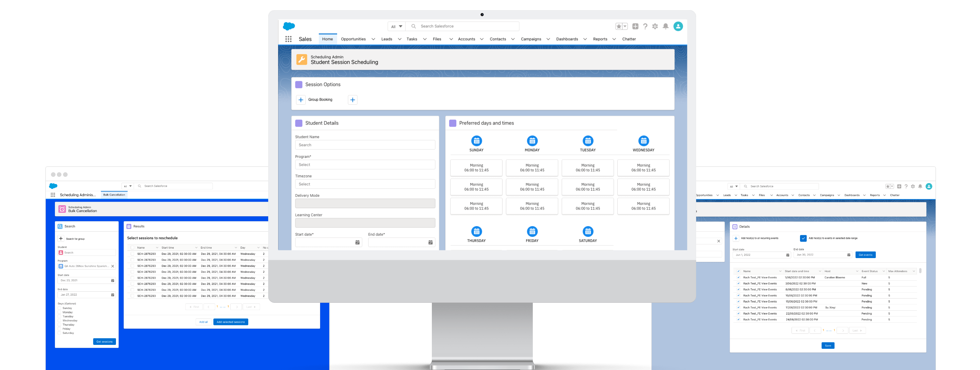Open the setup gear icon in center screen
This screenshot has height=370, width=980.
(x=655, y=26)
